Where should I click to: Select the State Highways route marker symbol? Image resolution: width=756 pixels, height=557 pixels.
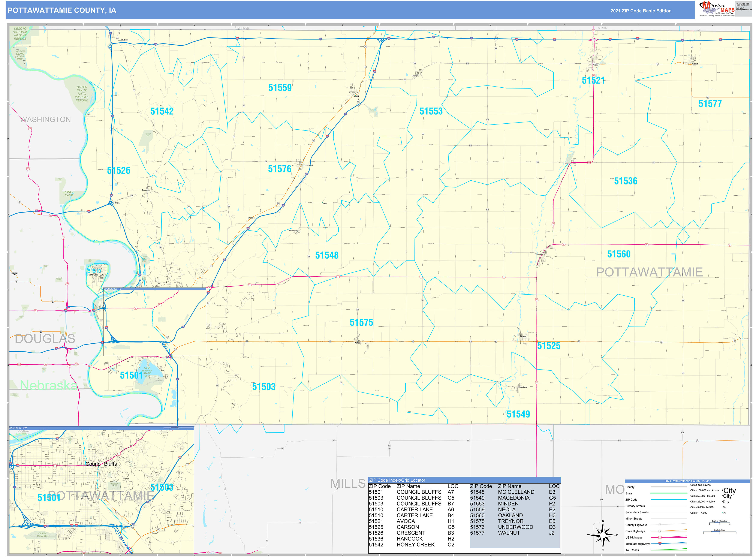pyautogui.click(x=660, y=531)
